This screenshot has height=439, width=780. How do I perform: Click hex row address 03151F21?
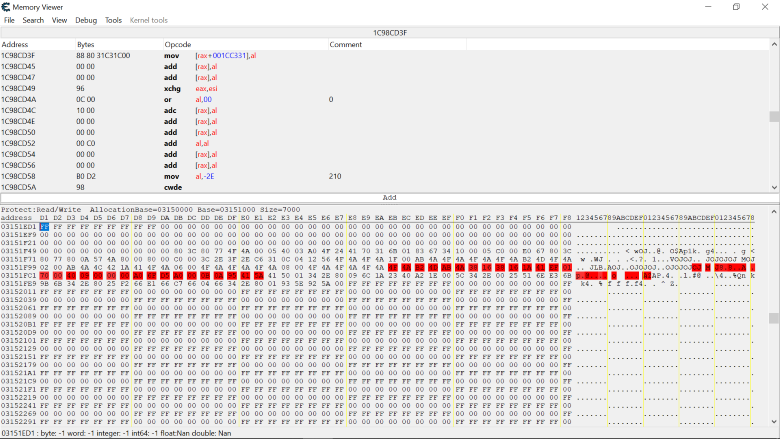pyautogui.click(x=18, y=243)
